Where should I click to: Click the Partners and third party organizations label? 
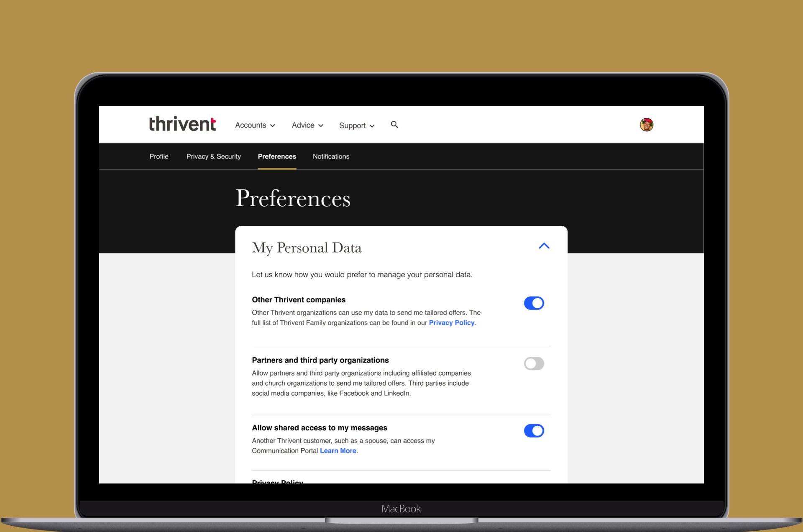[320, 360]
